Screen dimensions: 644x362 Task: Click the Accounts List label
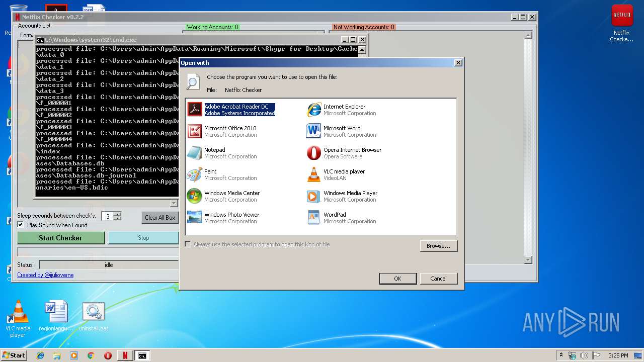(35, 26)
